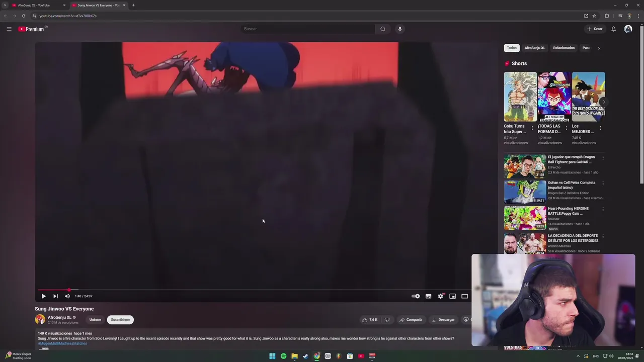
Task: Open options for Todas Las Formas short
Action: [567, 128]
